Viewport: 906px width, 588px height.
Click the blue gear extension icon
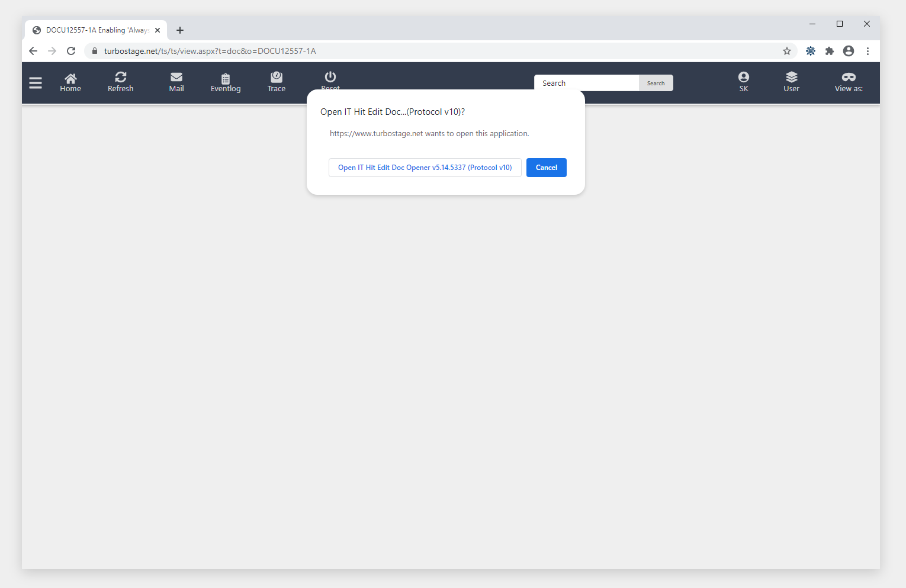pos(811,51)
